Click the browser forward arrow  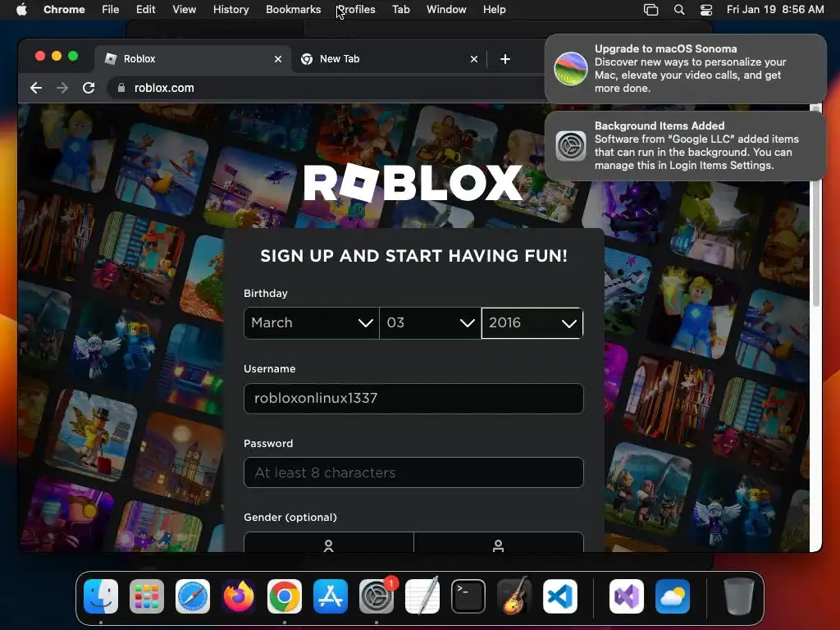coord(62,88)
